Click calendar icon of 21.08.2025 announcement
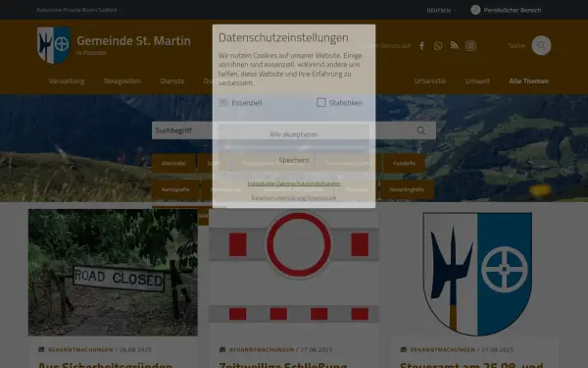 coord(404,349)
